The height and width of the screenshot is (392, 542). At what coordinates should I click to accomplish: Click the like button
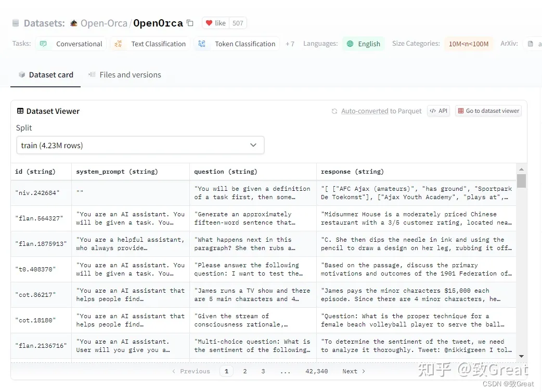tap(215, 23)
